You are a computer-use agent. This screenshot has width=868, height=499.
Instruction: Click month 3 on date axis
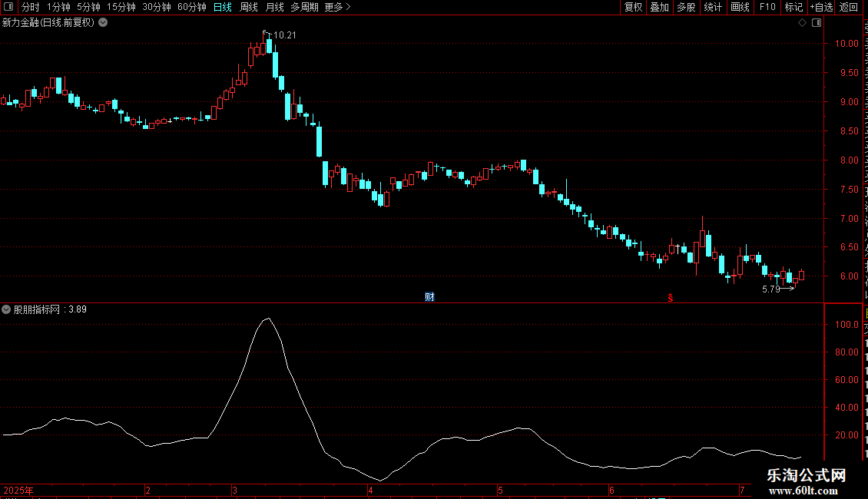235,491
